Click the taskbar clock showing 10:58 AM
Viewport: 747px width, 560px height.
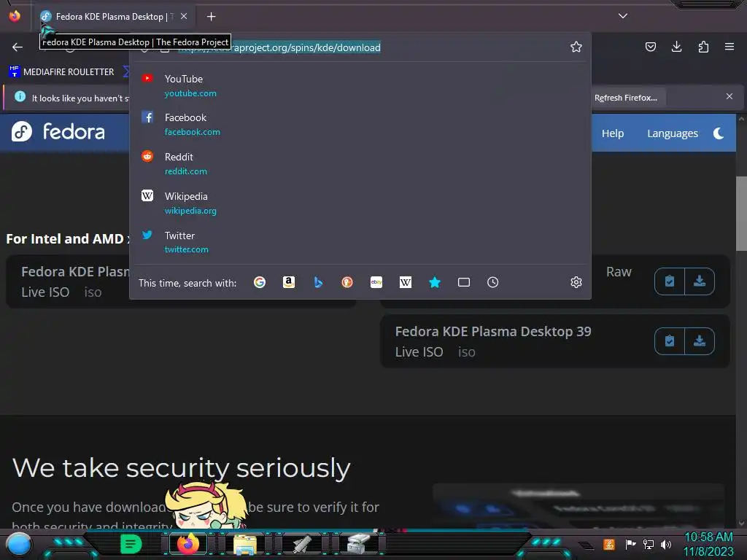[x=708, y=544]
